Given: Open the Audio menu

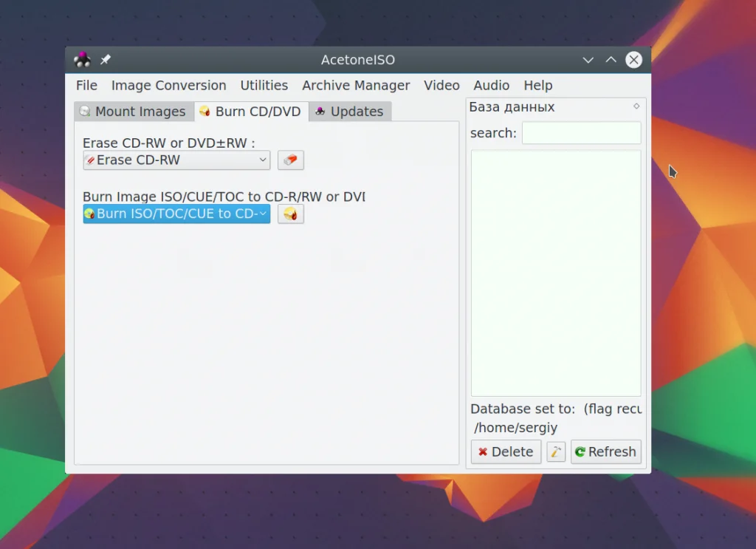Looking at the screenshot, I should pos(491,86).
